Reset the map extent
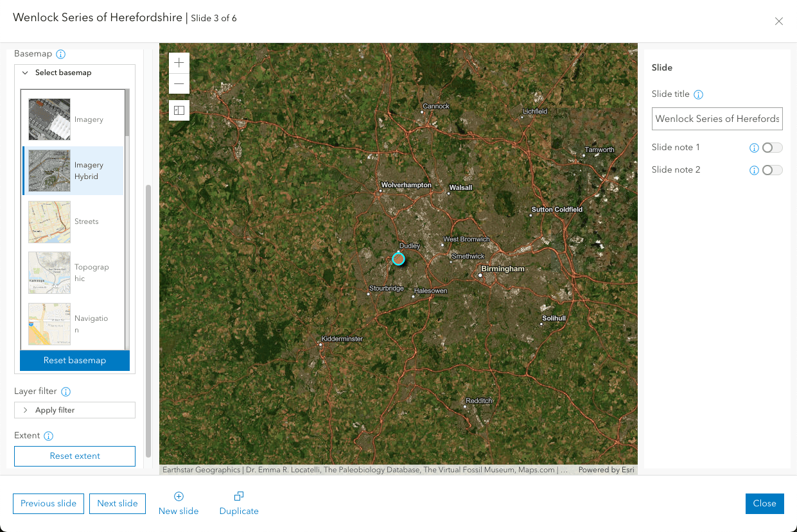The height and width of the screenshot is (532, 797). (74, 456)
